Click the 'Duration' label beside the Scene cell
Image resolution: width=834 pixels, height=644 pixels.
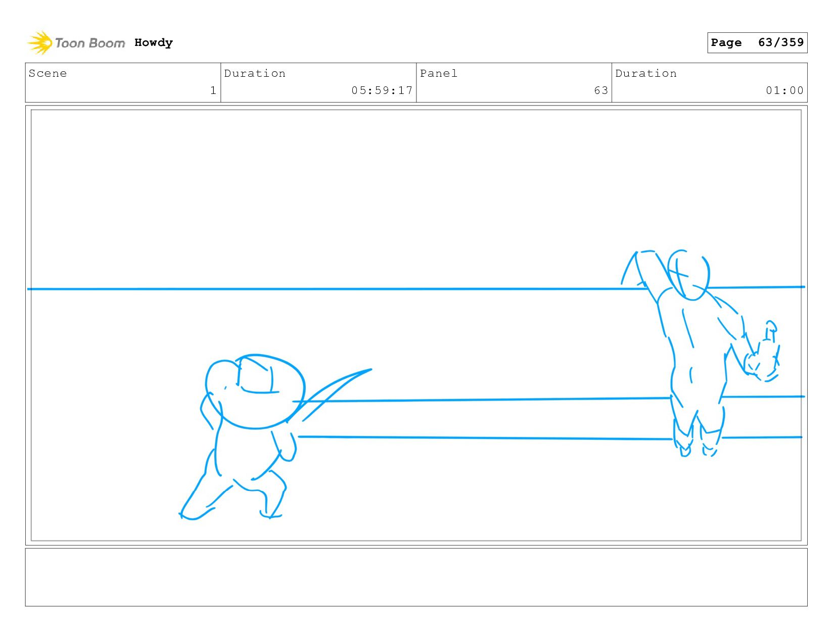tap(255, 73)
